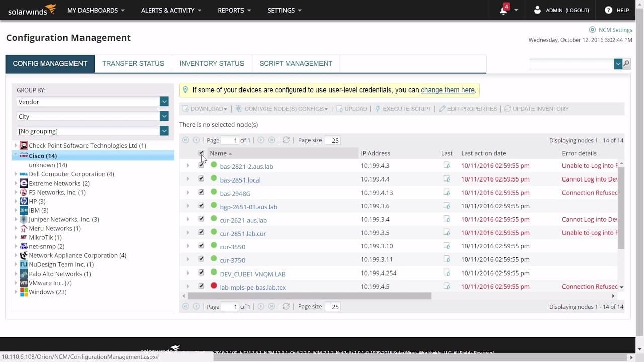Toggle the select-all checkbox in table header
Image resolution: width=644 pixels, height=362 pixels.
click(x=201, y=153)
